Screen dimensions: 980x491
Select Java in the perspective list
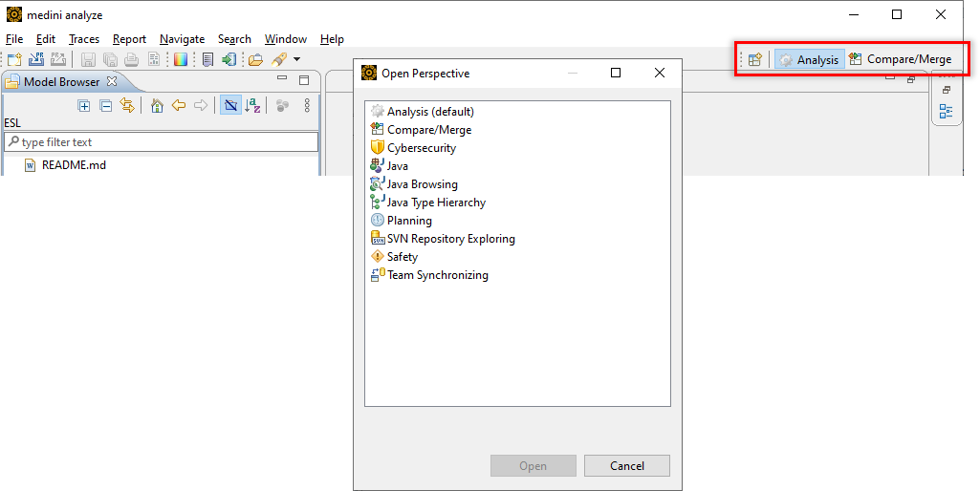tap(389, 165)
